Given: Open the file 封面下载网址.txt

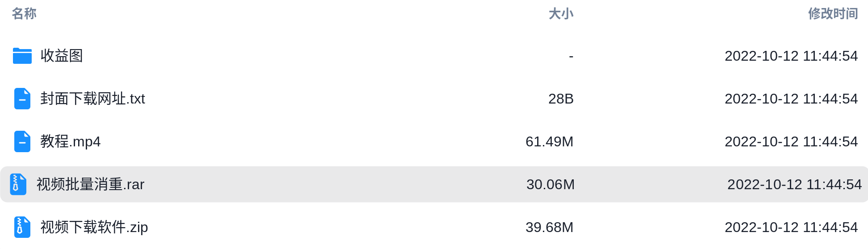Looking at the screenshot, I should click(x=93, y=99).
